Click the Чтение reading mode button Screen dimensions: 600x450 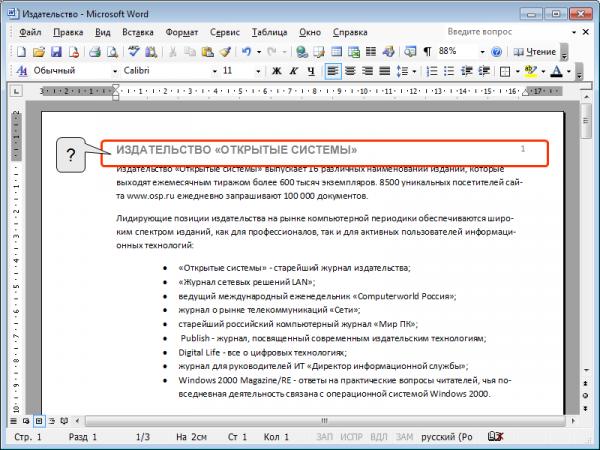click(535, 52)
